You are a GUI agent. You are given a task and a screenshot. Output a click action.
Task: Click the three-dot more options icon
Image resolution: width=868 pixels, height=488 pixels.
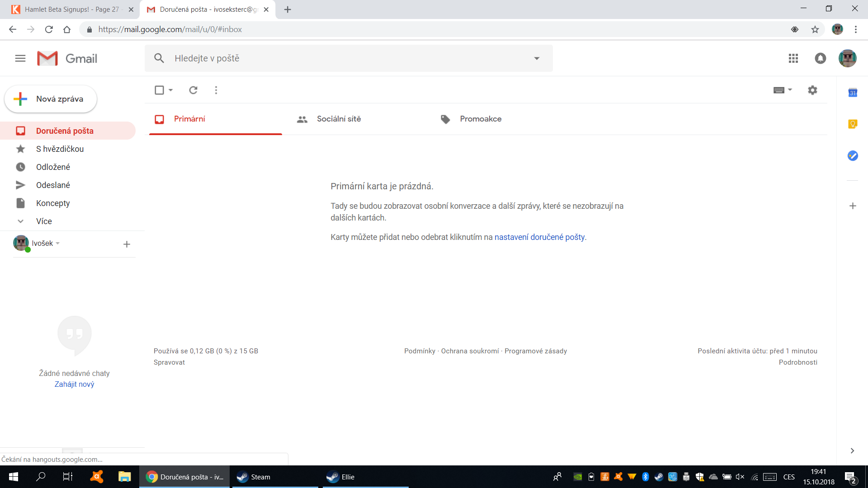pyautogui.click(x=216, y=90)
